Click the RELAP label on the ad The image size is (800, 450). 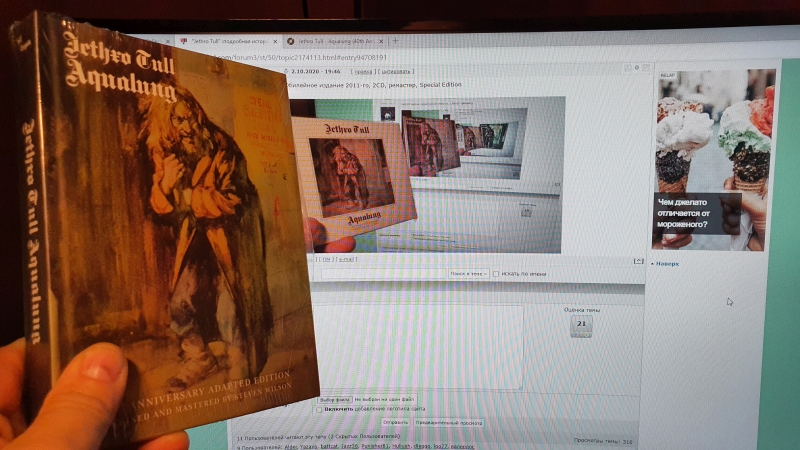point(667,75)
